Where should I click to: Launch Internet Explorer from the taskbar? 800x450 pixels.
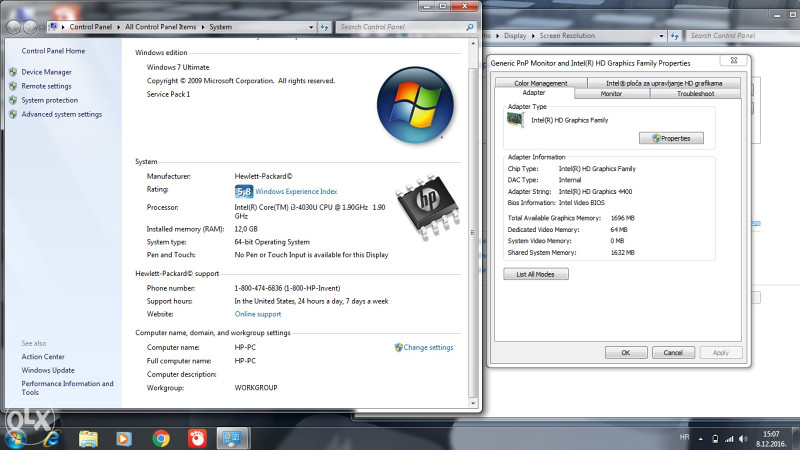coord(51,439)
